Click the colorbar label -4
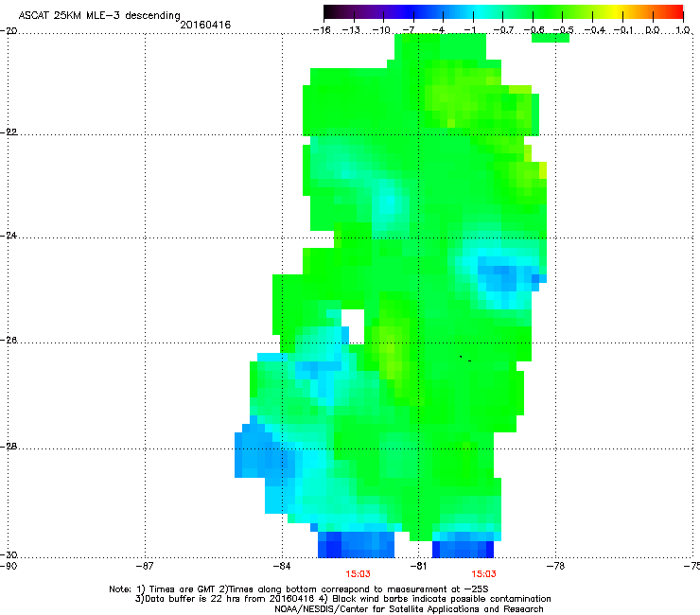This screenshot has height=615, width=700. (x=438, y=30)
